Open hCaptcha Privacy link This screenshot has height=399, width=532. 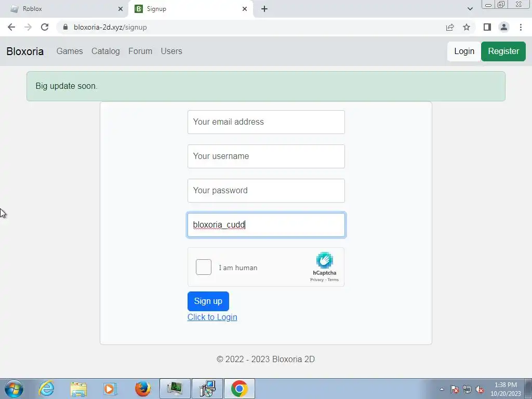point(316,280)
